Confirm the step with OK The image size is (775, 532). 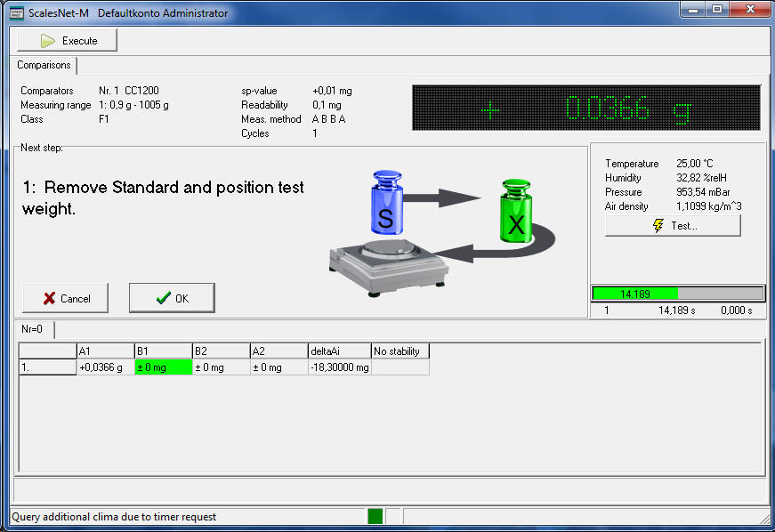pyautogui.click(x=172, y=299)
